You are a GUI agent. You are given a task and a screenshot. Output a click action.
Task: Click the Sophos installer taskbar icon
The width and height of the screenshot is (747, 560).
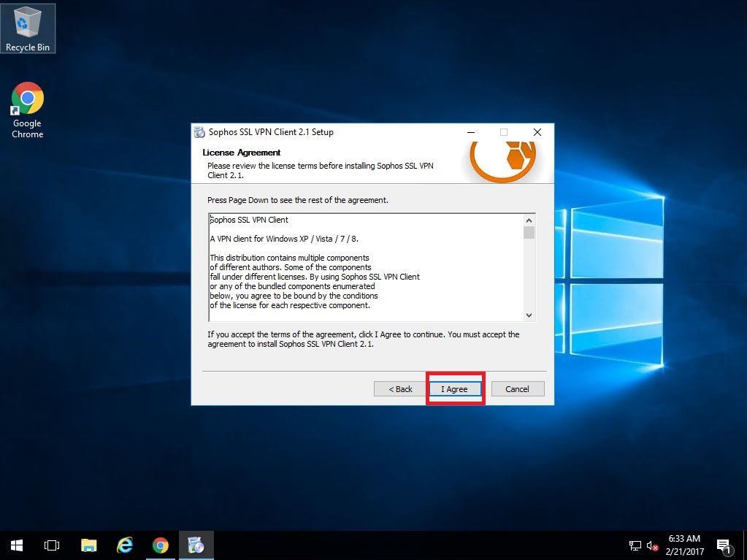point(196,545)
